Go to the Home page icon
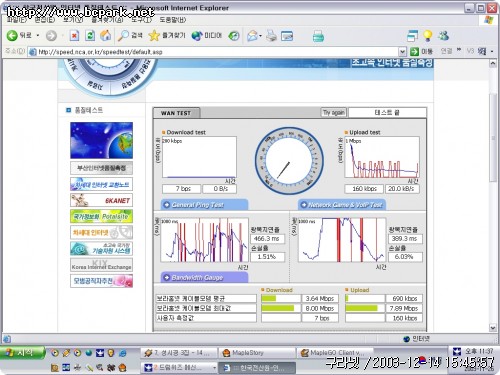The width and height of the screenshot is (500, 375). point(106,35)
